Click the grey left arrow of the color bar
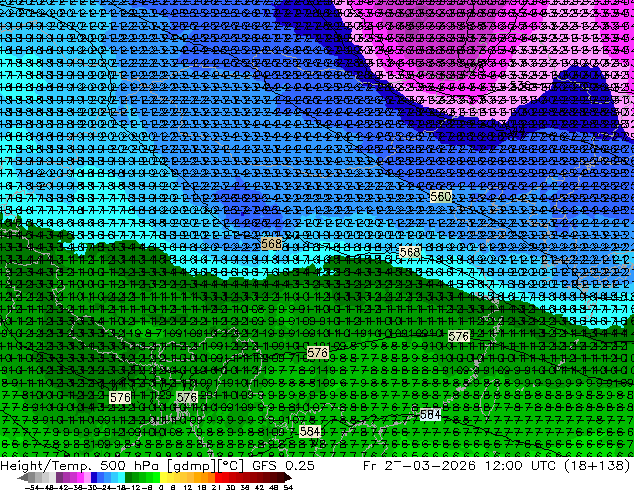 [22, 477]
